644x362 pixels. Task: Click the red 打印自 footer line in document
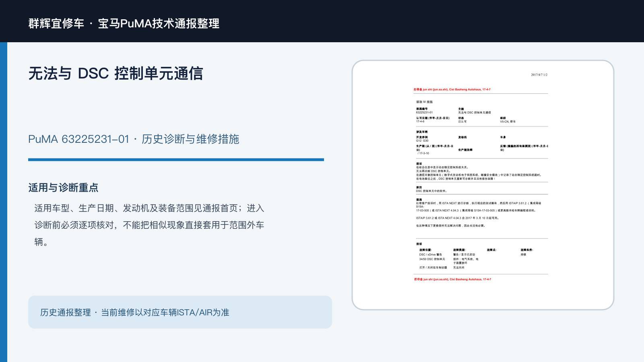click(452, 279)
